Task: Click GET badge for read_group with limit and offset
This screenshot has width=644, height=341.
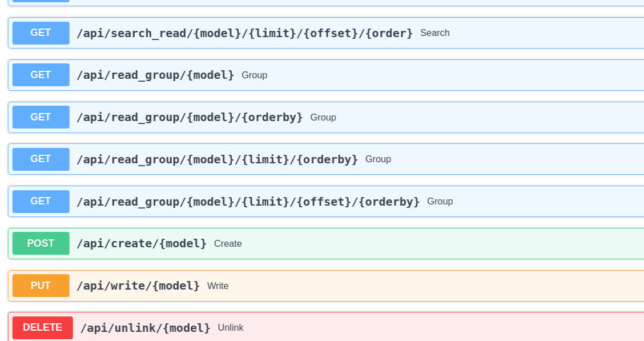Action: coord(41,201)
